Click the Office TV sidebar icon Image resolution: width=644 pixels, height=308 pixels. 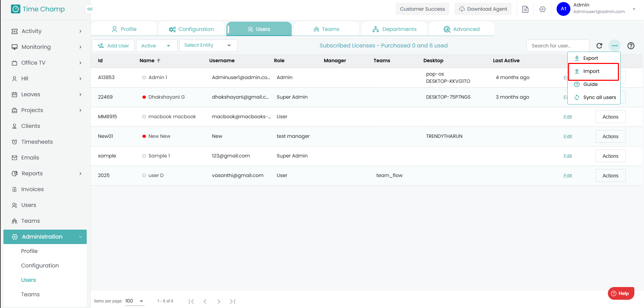click(x=14, y=63)
